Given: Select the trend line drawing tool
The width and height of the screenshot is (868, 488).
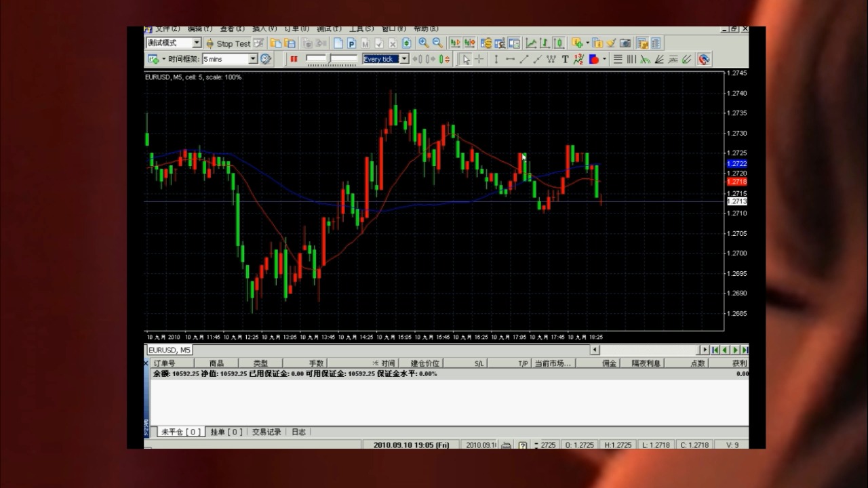Looking at the screenshot, I should click(x=524, y=59).
